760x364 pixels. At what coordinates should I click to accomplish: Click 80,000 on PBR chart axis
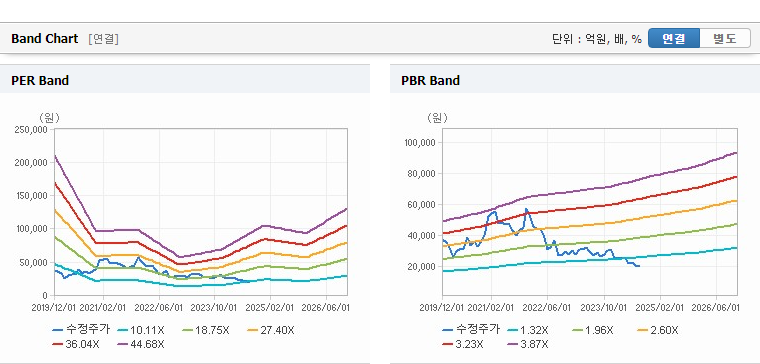pos(422,174)
